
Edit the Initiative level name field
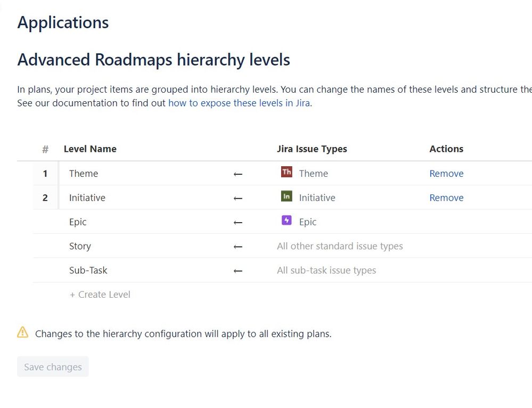[87, 198]
